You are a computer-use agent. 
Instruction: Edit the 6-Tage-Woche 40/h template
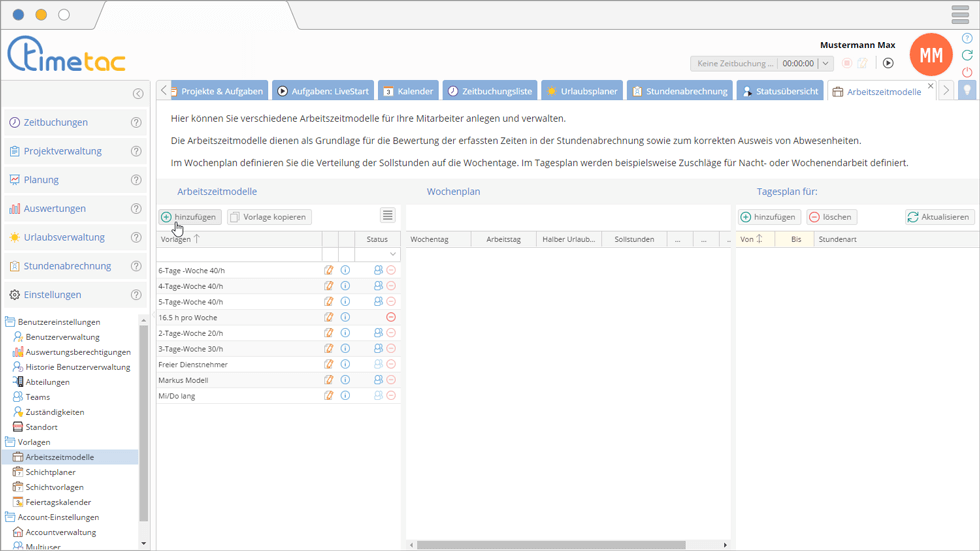329,270
